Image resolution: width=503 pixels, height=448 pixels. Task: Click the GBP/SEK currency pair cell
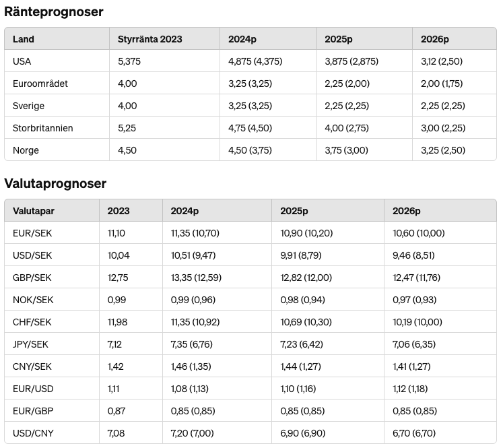point(31,278)
